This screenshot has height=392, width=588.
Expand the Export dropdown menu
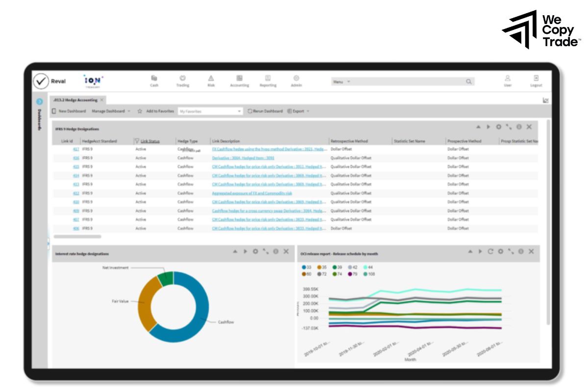click(298, 111)
